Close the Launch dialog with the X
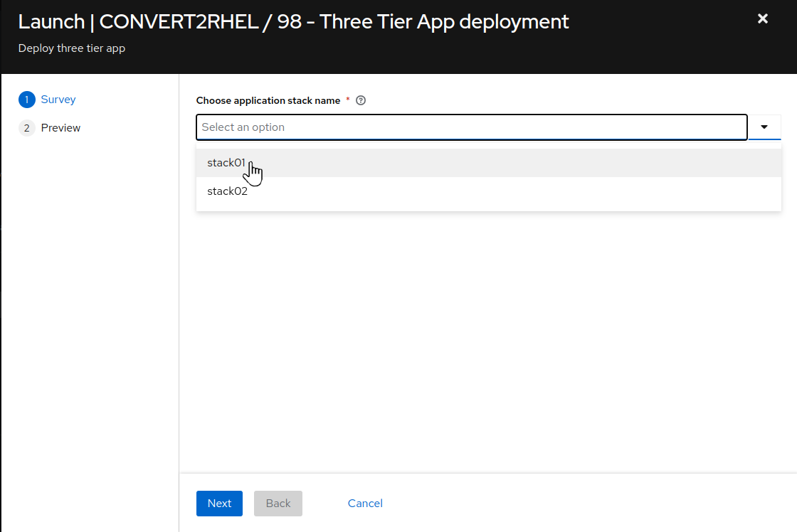The width and height of the screenshot is (797, 532). coord(762,18)
